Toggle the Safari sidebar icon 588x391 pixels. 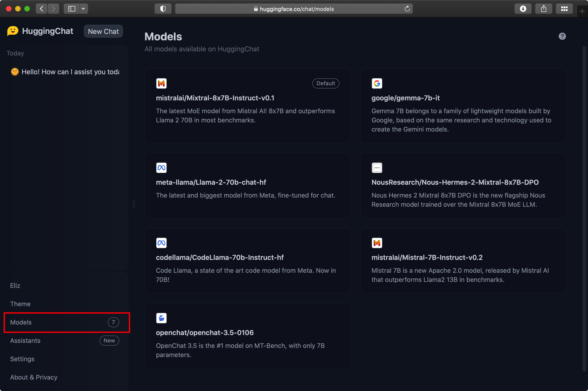[72, 9]
